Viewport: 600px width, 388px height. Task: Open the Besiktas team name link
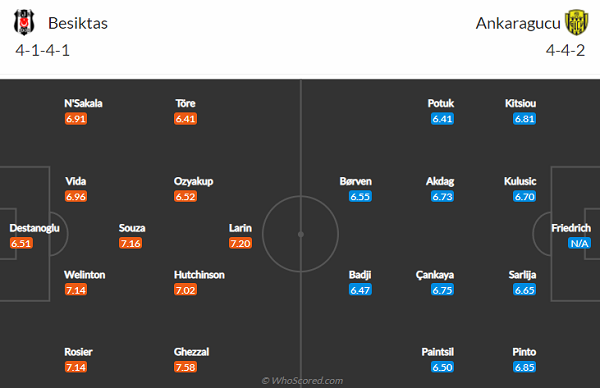78,23
